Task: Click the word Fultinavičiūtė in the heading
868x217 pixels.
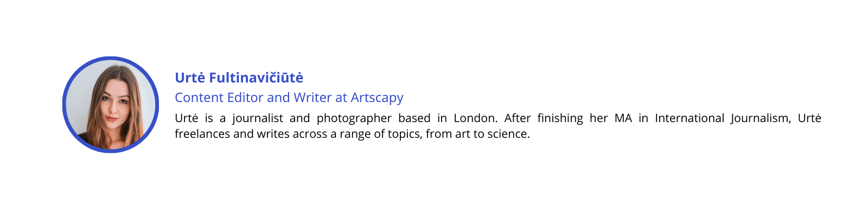Action: (256, 78)
